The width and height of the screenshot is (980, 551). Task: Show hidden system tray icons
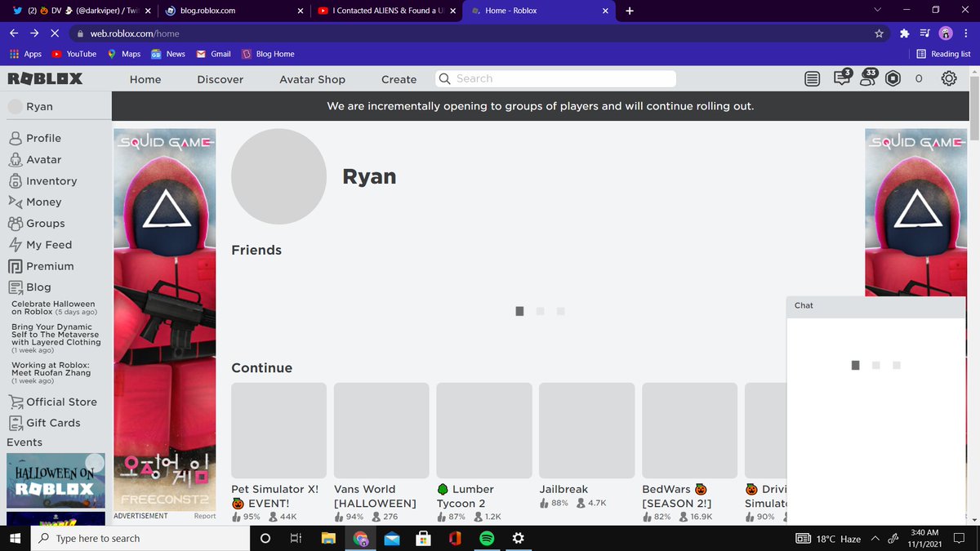coord(875,539)
